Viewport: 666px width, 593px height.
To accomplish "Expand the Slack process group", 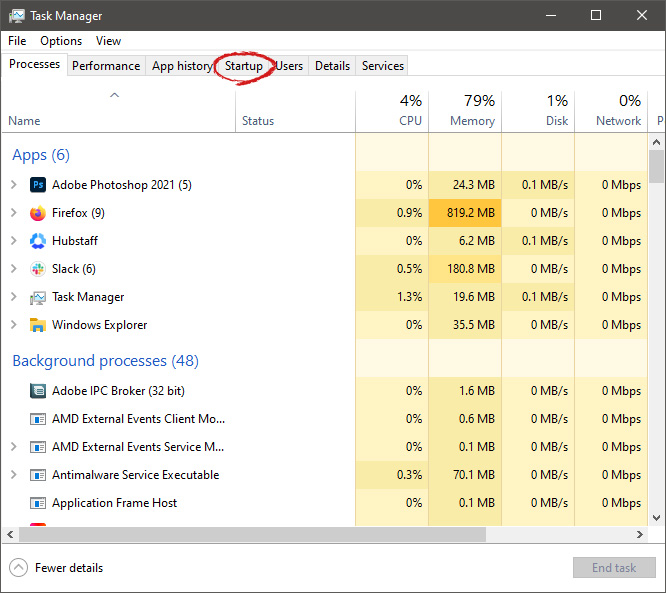I will click(x=14, y=268).
